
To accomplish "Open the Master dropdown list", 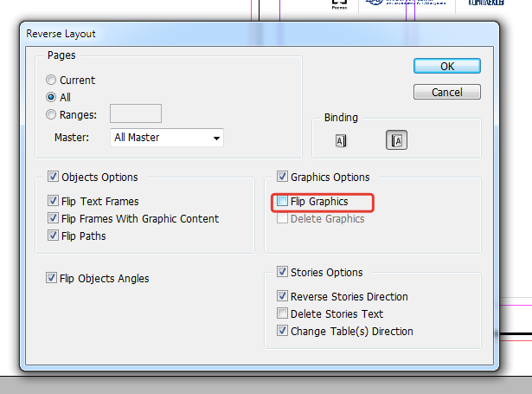I will [x=167, y=138].
